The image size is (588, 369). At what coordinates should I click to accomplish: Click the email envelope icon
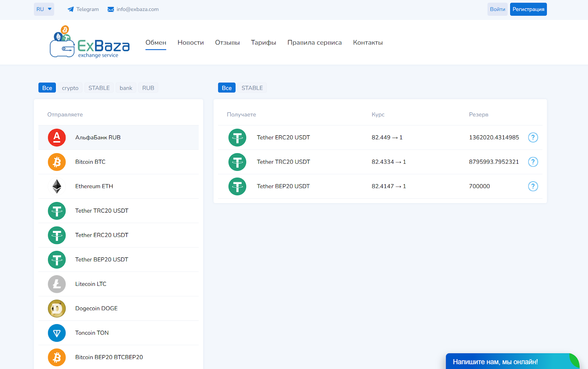(111, 9)
